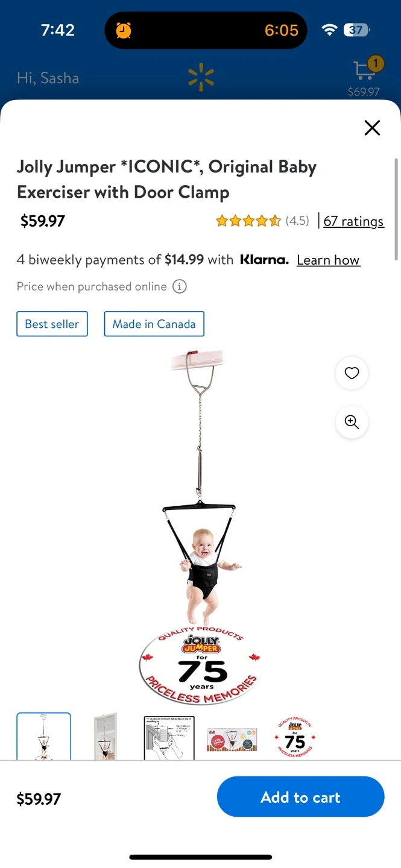Open the 67 ratings link
The image size is (401, 868).
(353, 221)
